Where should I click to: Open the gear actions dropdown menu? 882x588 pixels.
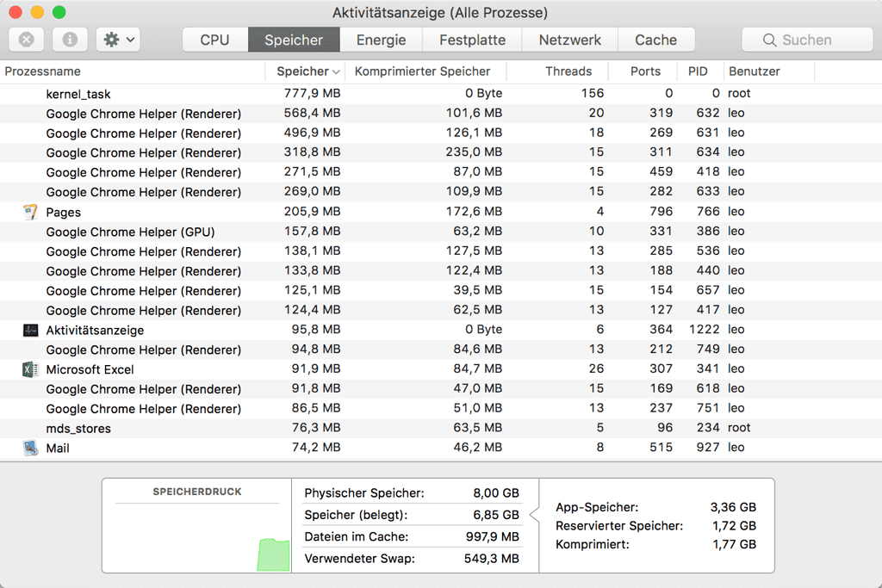click(x=118, y=40)
